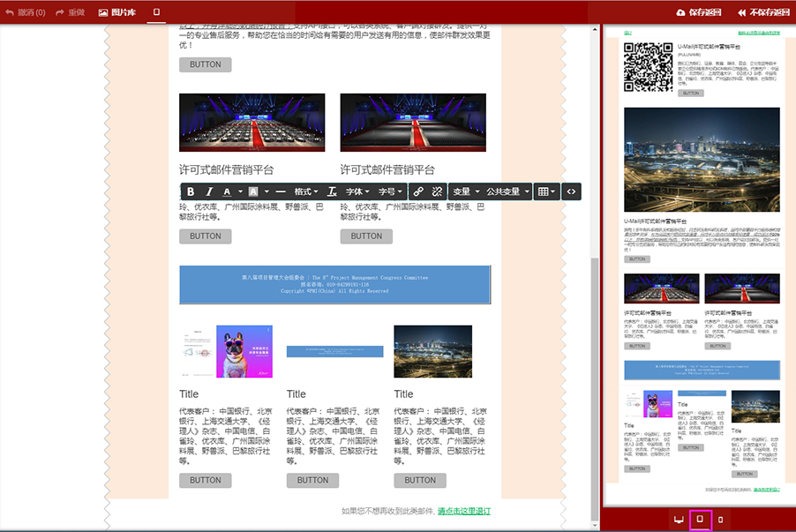This screenshot has height=532, width=796.
Task: Click the editor scrollbar down arrow
Action: [x=595, y=526]
